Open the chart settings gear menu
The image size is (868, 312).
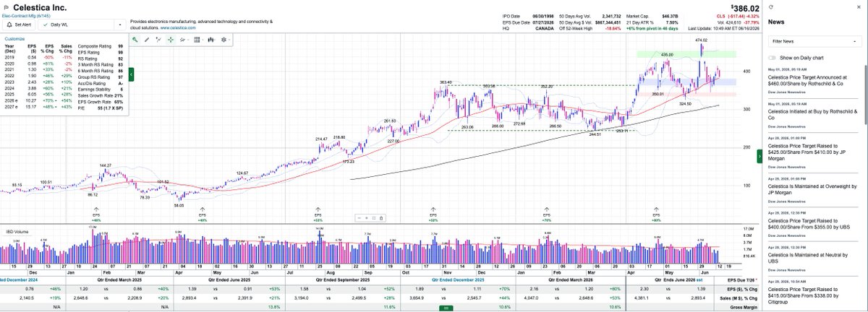pos(226,39)
